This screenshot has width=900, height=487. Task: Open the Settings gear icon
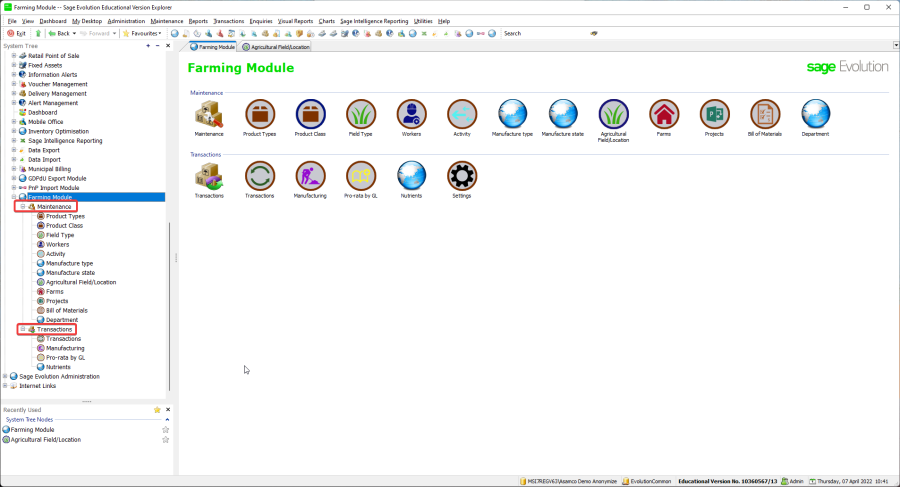click(x=462, y=176)
